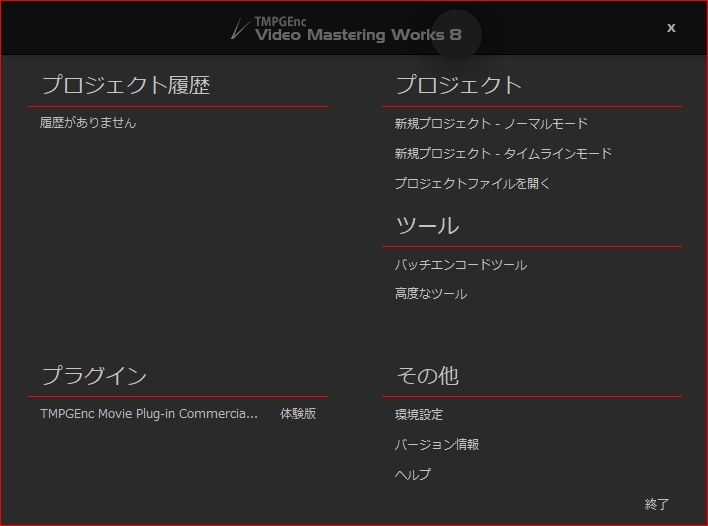Show バージョン情報
This screenshot has height=526, width=708.
click(437, 444)
